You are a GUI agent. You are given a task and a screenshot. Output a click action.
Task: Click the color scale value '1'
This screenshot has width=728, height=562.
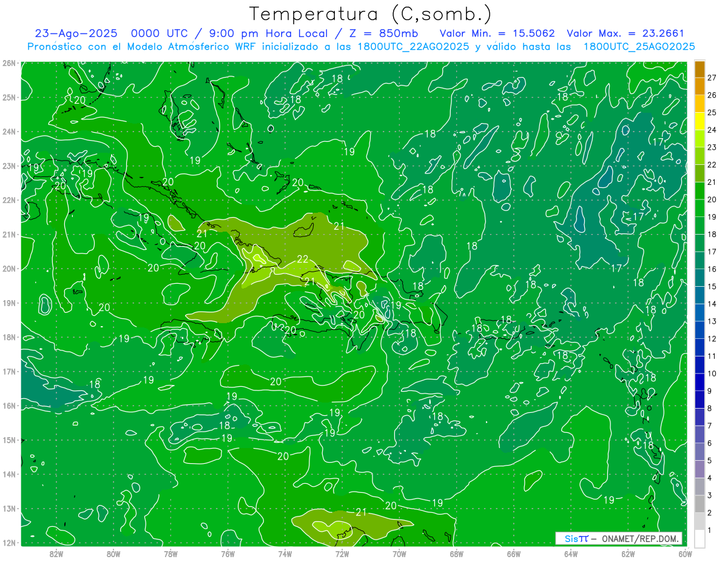pos(710,530)
